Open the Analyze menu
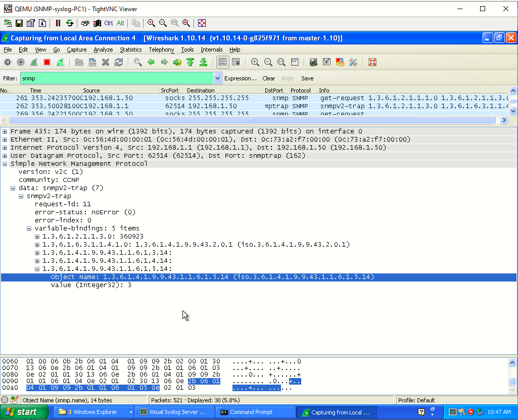The image size is (518, 420). click(x=103, y=50)
